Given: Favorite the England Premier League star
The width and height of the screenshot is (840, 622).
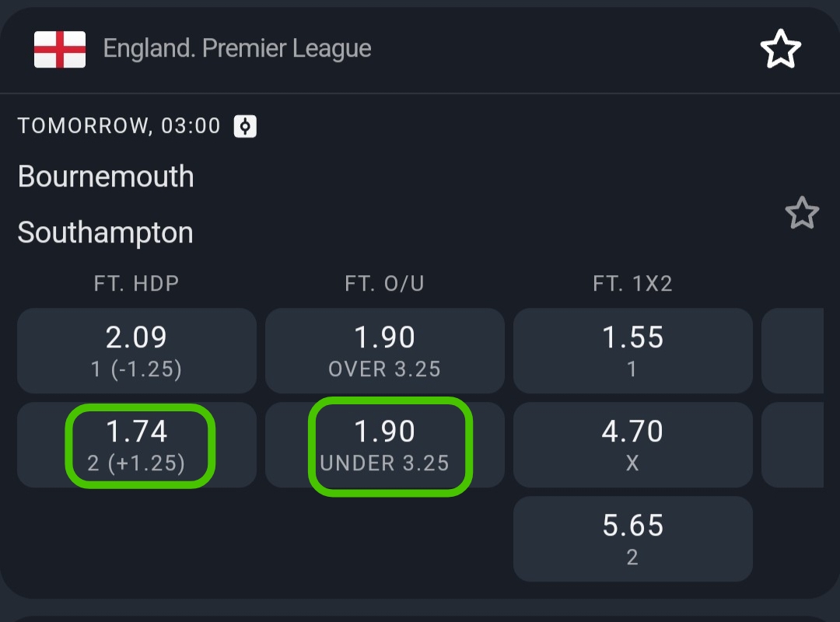Looking at the screenshot, I should pos(780,50).
